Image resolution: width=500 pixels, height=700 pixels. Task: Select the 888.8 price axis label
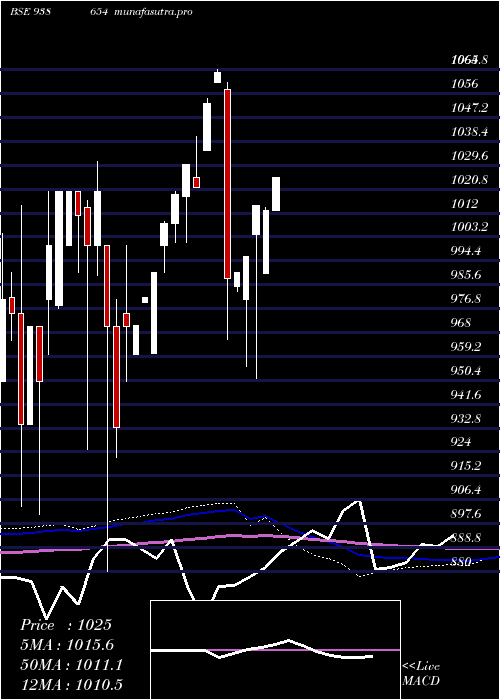pos(466,538)
